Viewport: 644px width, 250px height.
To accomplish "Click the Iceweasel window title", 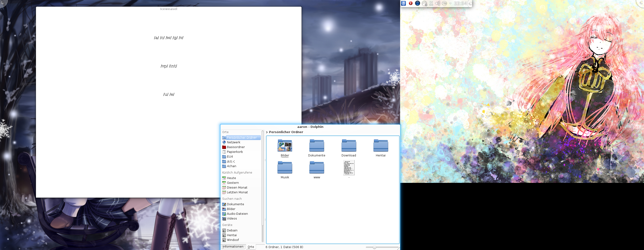I will pos(169,9).
